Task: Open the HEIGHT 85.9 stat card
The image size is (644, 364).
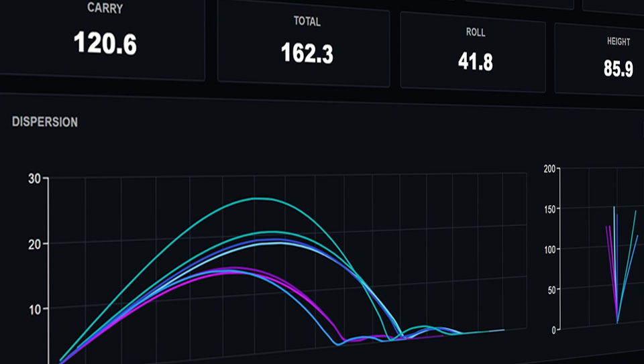Action: 600,59
